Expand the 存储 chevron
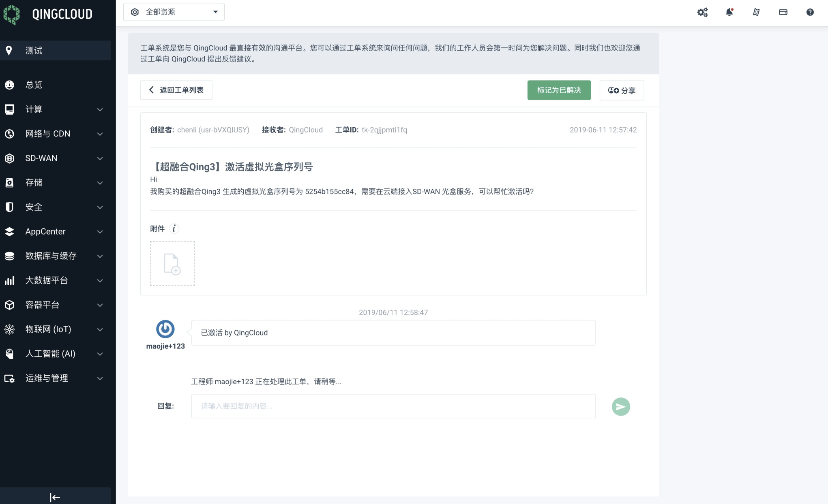This screenshot has width=828, height=504. click(x=100, y=183)
